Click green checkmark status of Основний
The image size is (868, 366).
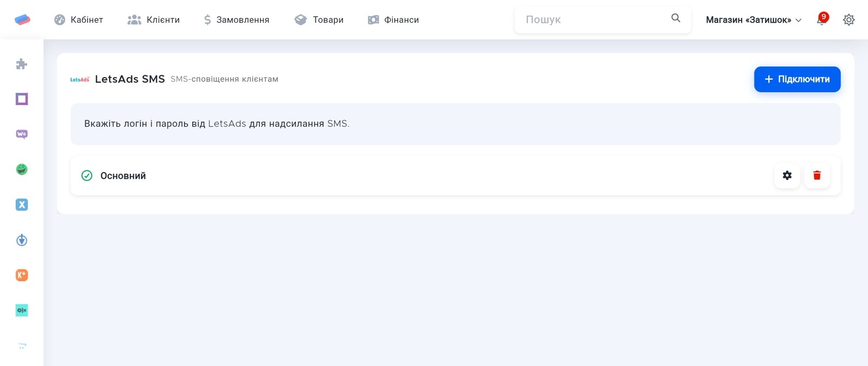(x=87, y=176)
